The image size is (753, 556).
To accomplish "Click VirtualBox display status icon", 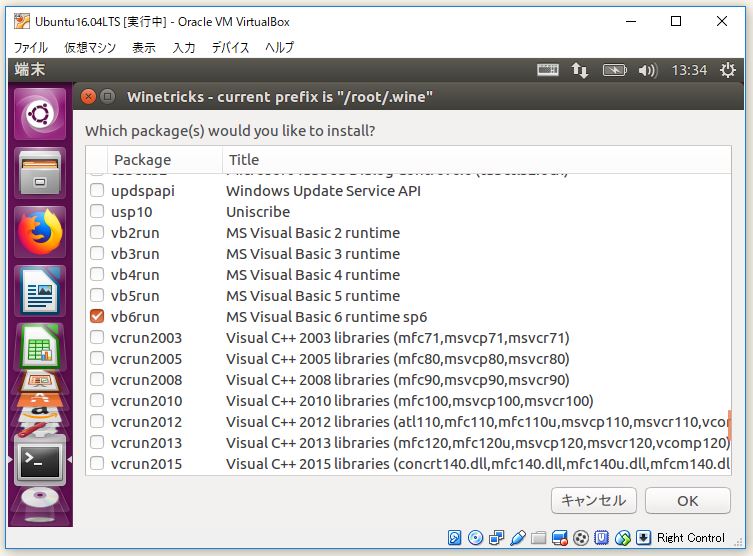I will [559, 538].
